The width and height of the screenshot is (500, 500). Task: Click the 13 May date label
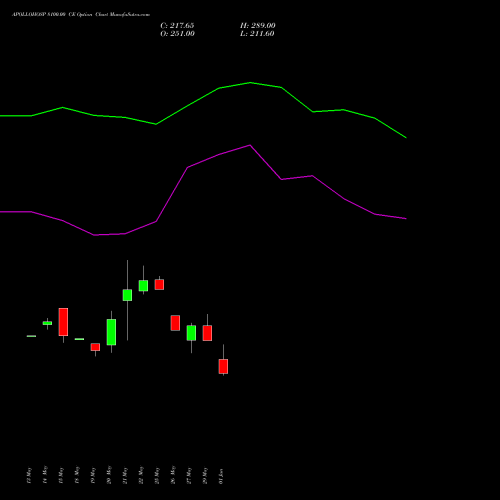(x=29, y=475)
